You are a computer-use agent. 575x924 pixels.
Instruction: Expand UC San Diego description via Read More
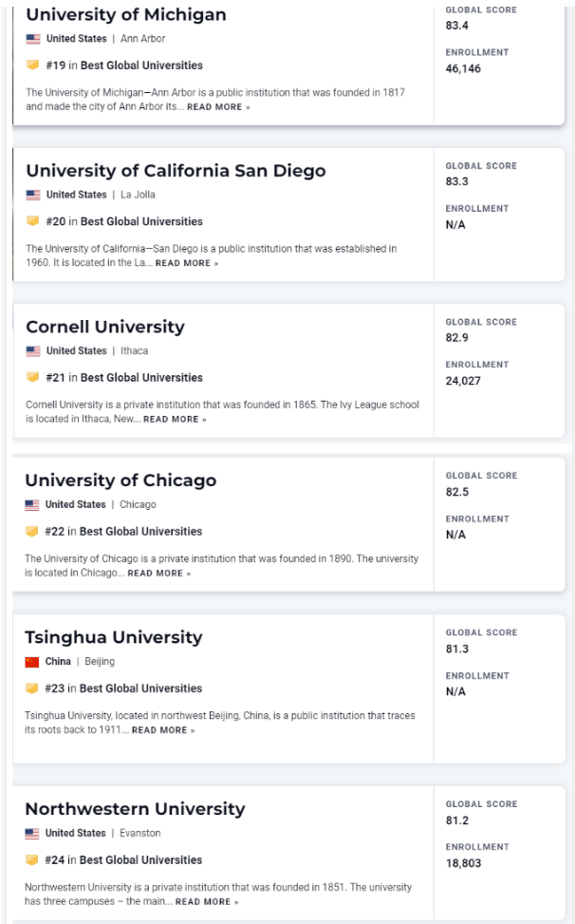(x=187, y=263)
